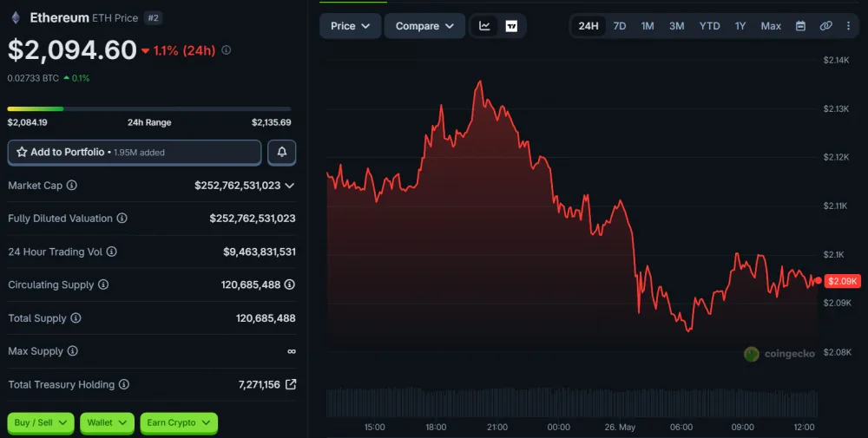
Task: Select the Max timeframe tab
Action: 771,26
